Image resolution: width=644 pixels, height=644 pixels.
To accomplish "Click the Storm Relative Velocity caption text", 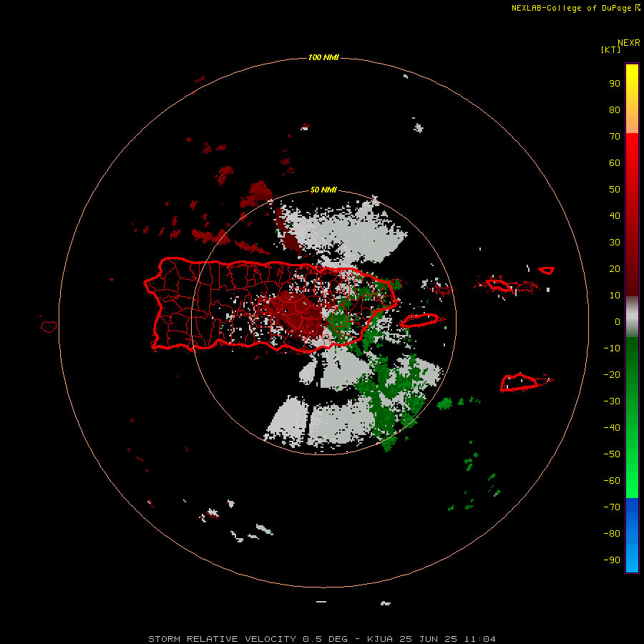I will tap(321, 639).
